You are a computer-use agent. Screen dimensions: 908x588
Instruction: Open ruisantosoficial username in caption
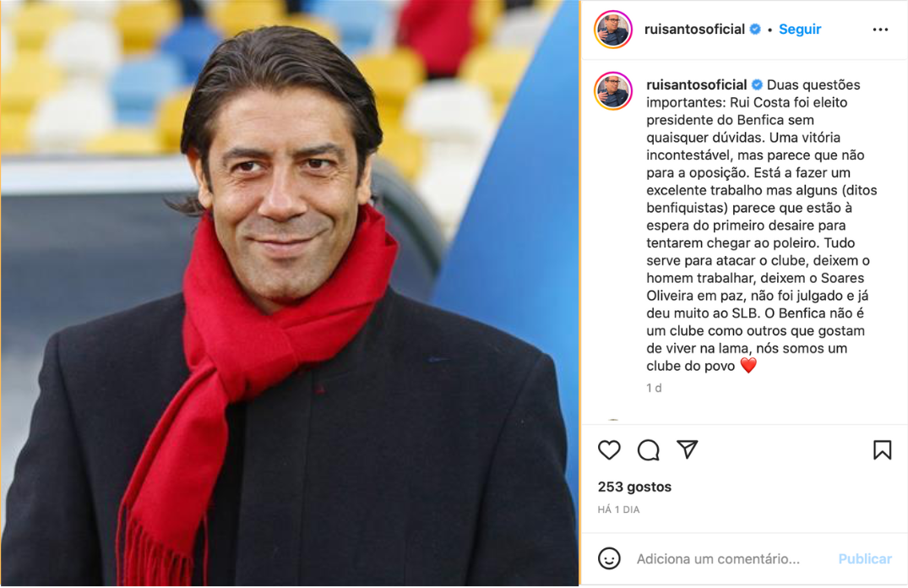point(697,84)
